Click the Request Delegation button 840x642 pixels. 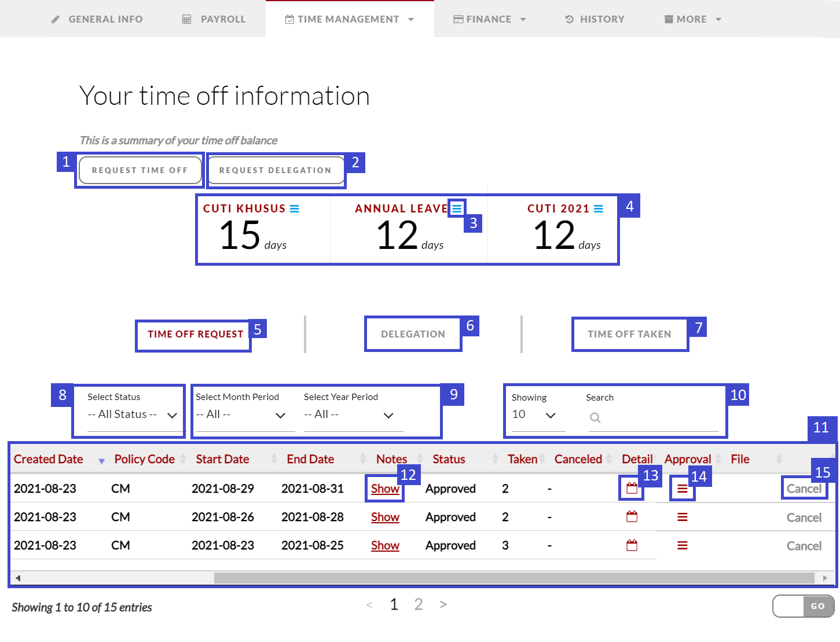click(275, 170)
